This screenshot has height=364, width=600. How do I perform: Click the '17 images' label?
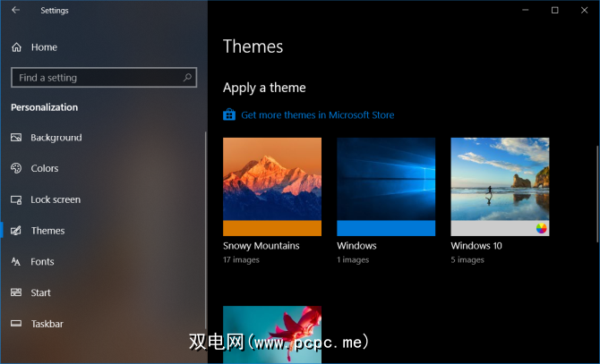pos(241,259)
